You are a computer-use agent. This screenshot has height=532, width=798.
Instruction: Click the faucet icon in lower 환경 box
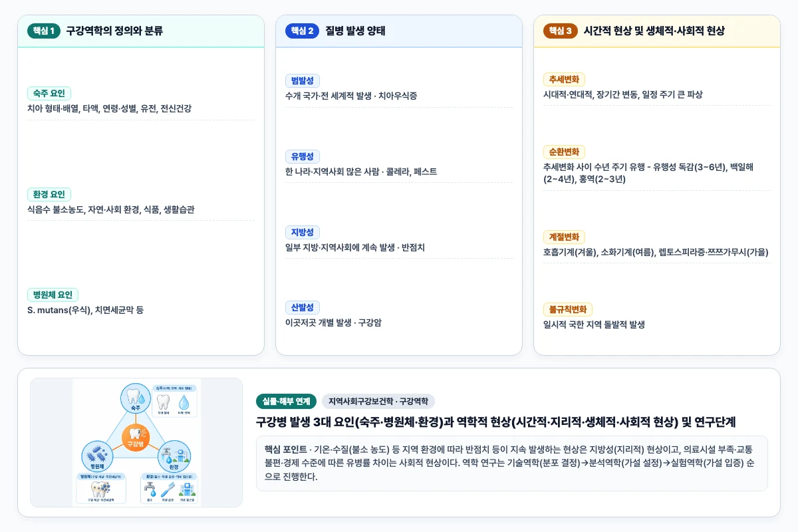click(150, 489)
